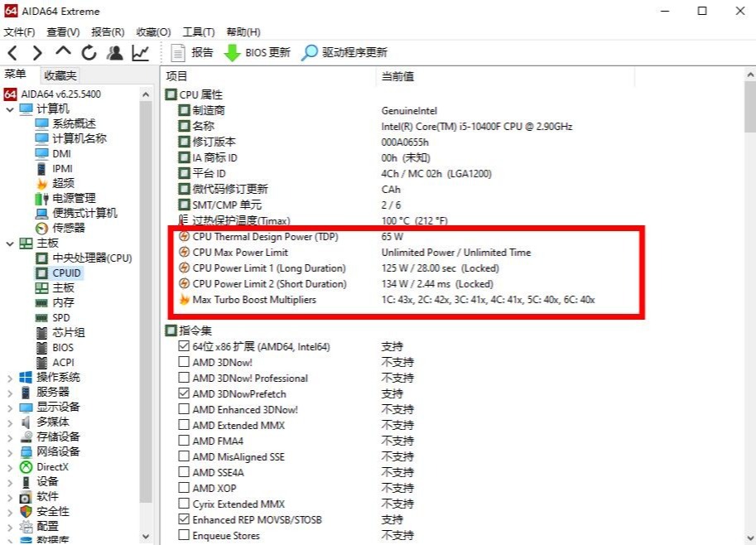Open the 帮助(H) menu
This screenshot has width=756, height=545.
click(x=243, y=32)
